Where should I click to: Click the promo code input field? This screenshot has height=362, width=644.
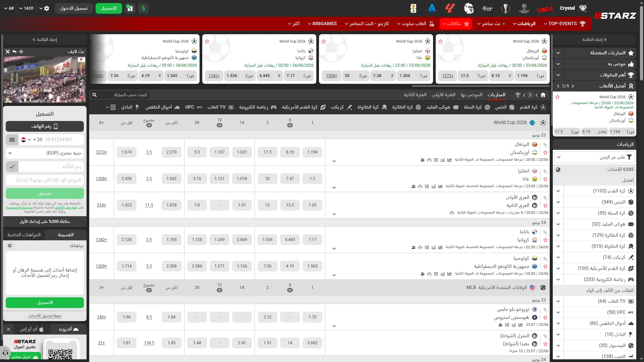click(x=45, y=180)
